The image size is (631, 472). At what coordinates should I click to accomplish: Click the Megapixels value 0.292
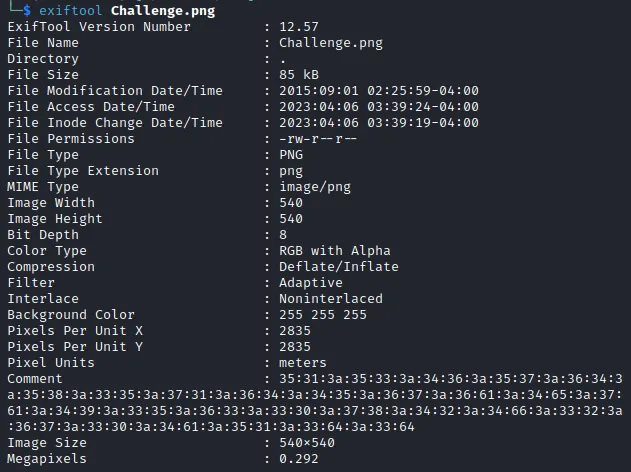[x=299, y=459]
